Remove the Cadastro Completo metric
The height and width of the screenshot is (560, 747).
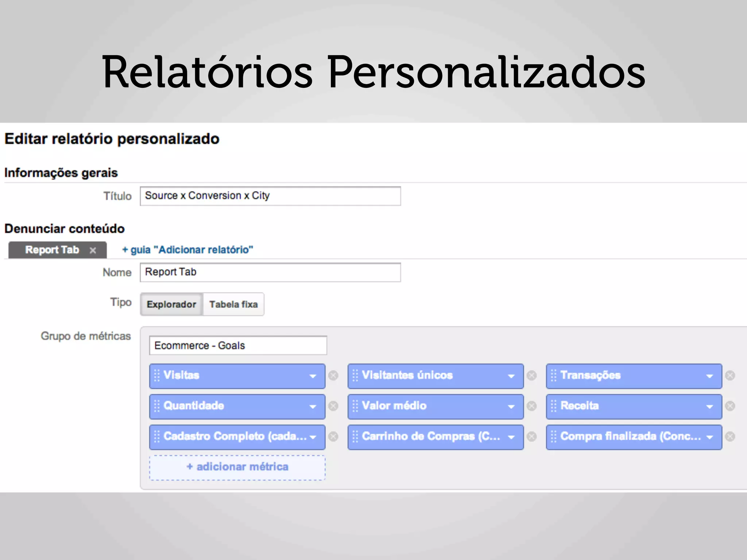pos(333,436)
